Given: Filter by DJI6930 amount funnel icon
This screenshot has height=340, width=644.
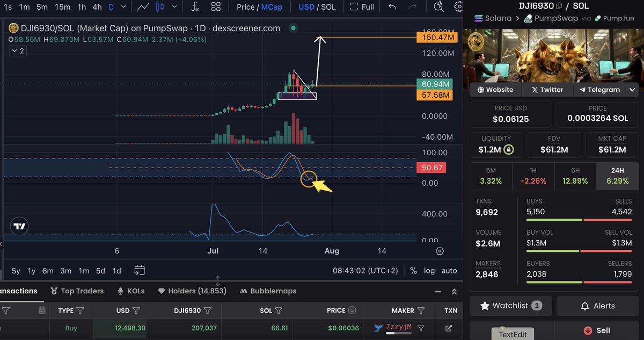Looking at the screenshot, I should (x=208, y=310).
